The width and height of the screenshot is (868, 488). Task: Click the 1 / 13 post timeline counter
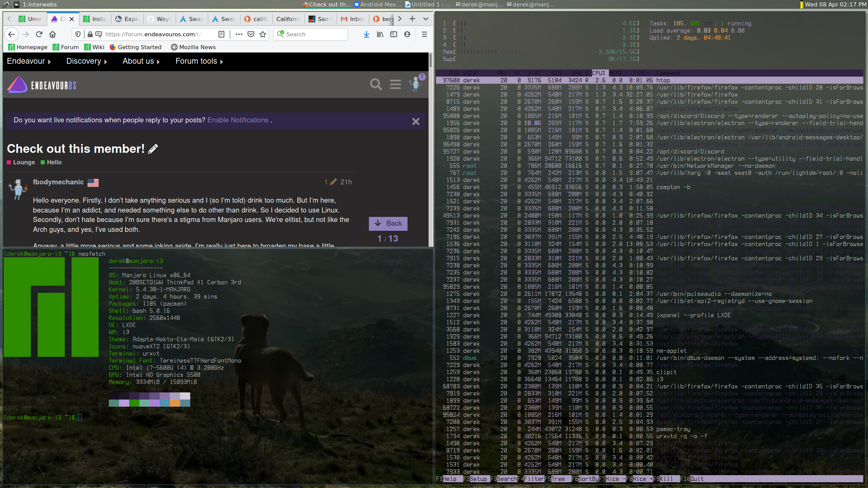388,239
